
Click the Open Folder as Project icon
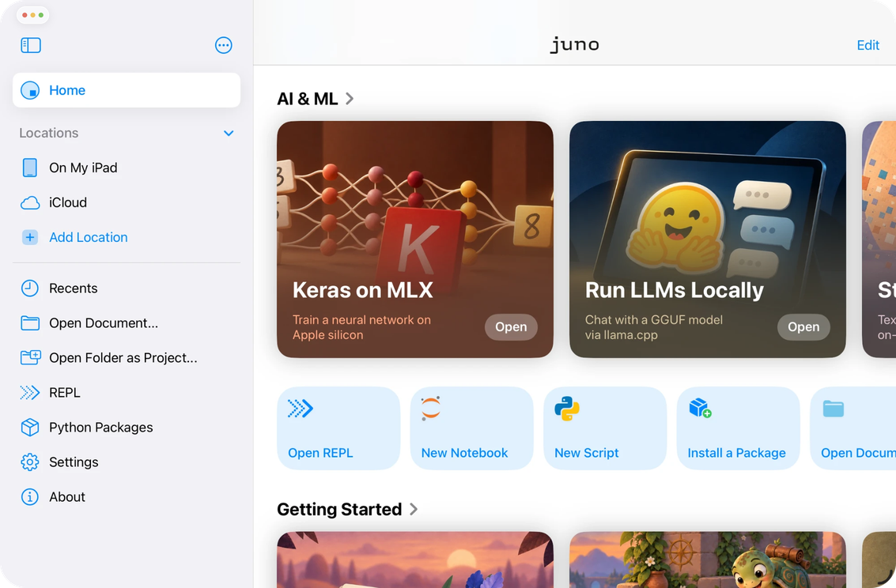point(30,358)
